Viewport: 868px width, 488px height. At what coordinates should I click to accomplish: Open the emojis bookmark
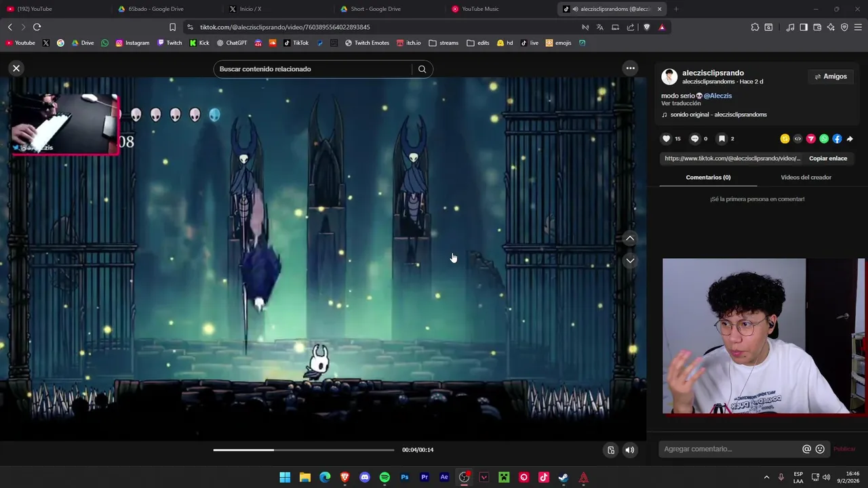tap(559, 43)
